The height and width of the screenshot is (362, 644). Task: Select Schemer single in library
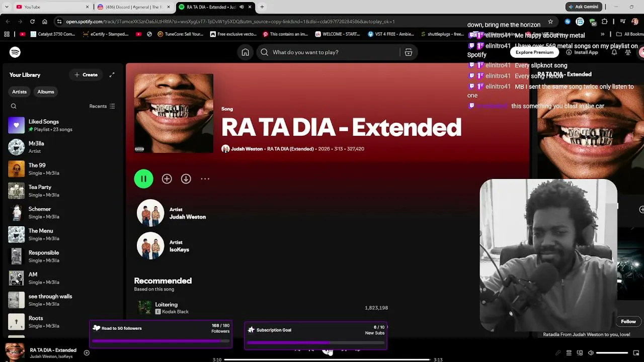[x=63, y=213]
